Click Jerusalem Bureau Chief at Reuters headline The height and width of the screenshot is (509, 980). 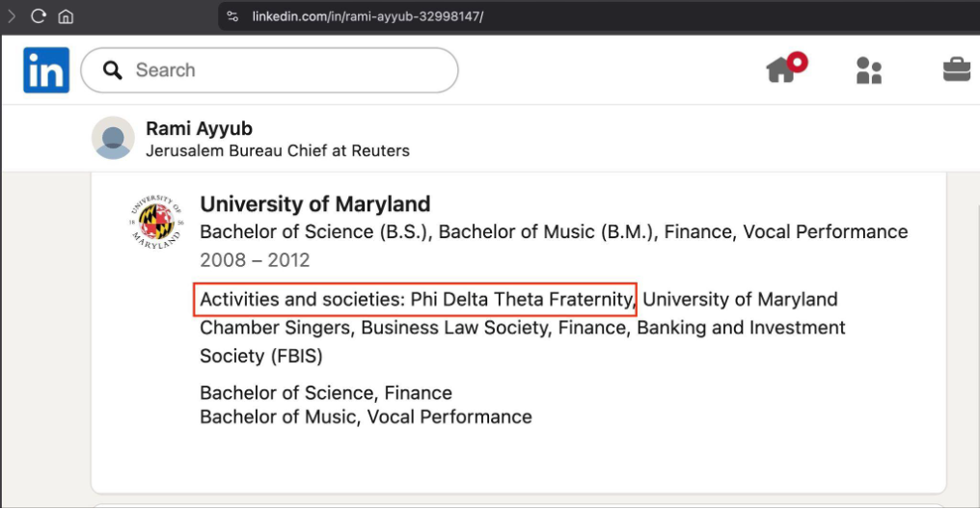pos(277,150)
